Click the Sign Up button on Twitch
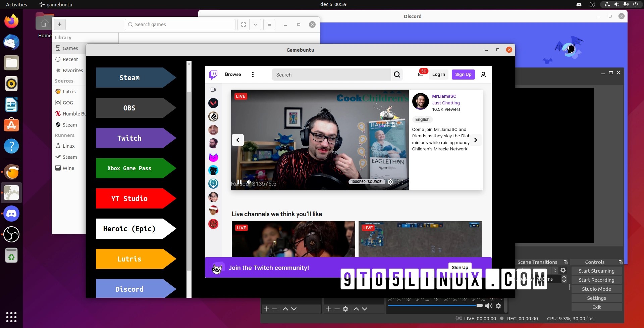This screenshot has height=328, width=644. (463, 74)
